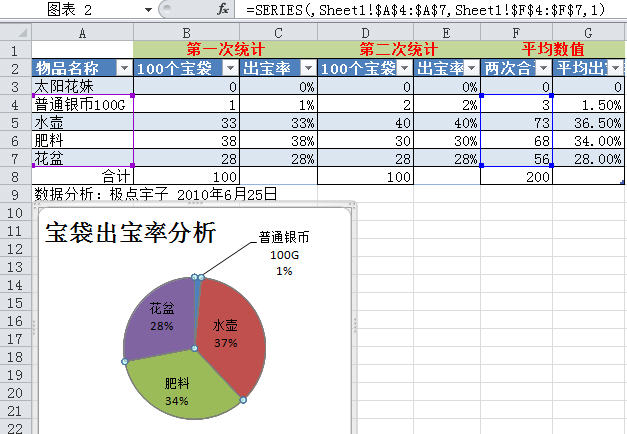627x434 pixels.
Task: Click the Insert Function fx icon
Action: click(x=222, y=9)
